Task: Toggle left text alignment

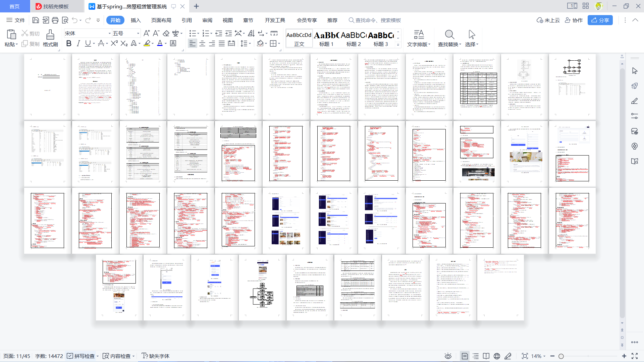Action: (192, 44)
